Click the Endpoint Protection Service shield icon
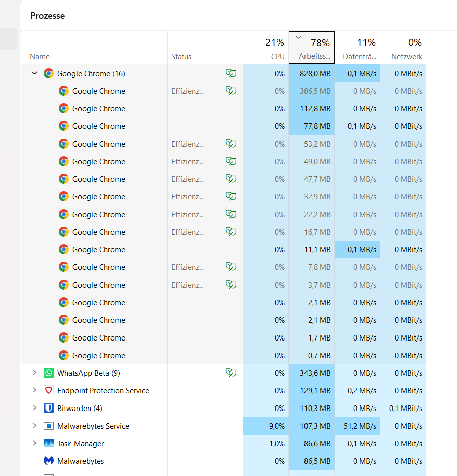457x476 pixels. (x=48, y=390)
